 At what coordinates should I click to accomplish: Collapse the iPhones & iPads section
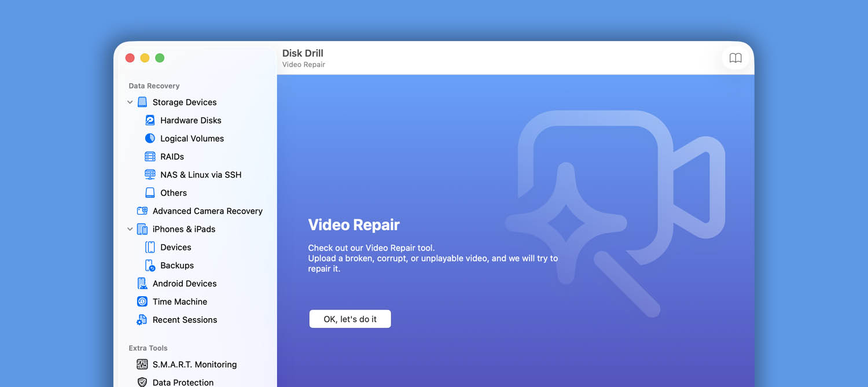pyautogui.click(x=130, y=228)
